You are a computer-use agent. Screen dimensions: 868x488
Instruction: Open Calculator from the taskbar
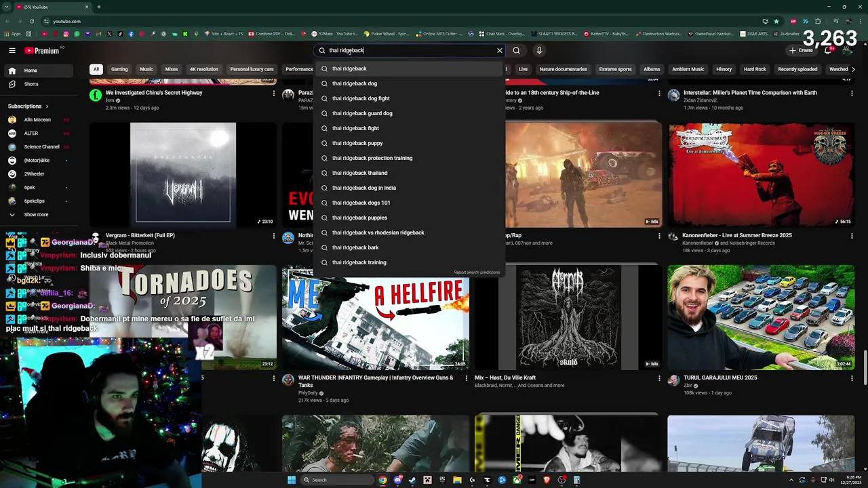[576, 480]
